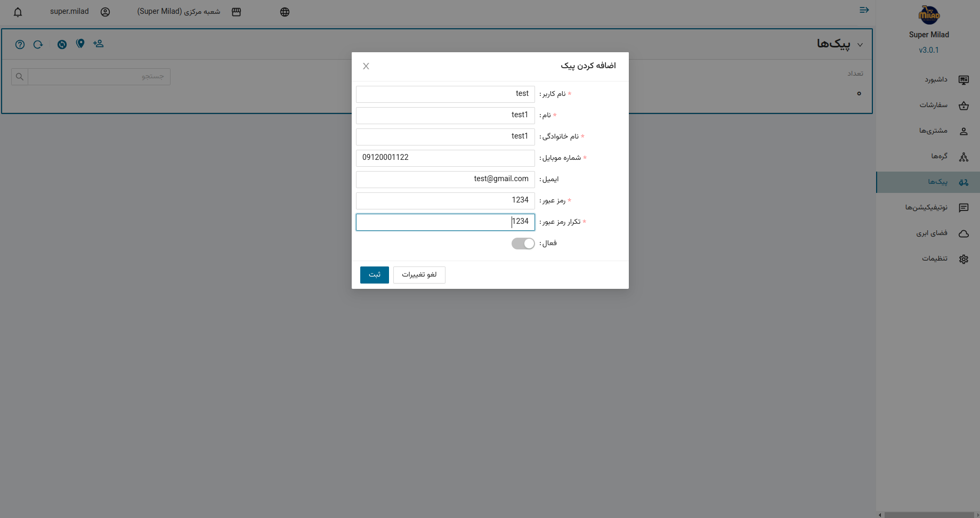
Task: Click the شماره موبایل input field
Action: pyautogui.click(x=445, y=158)
